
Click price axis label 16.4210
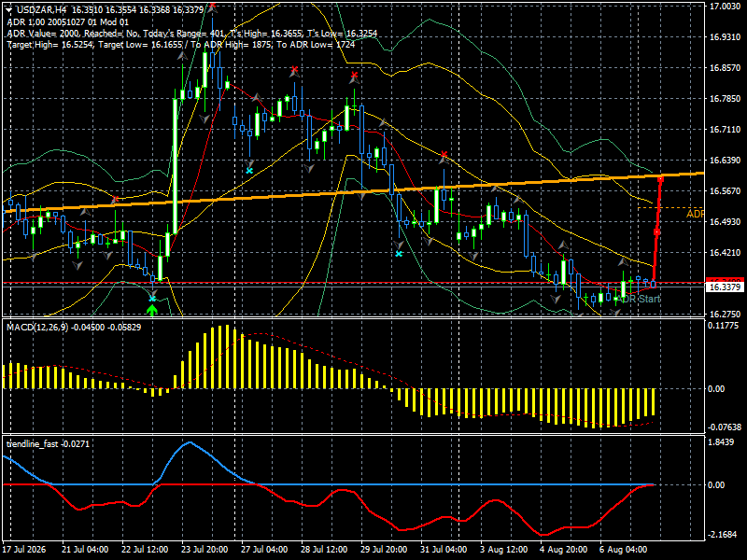click(726, 252)
